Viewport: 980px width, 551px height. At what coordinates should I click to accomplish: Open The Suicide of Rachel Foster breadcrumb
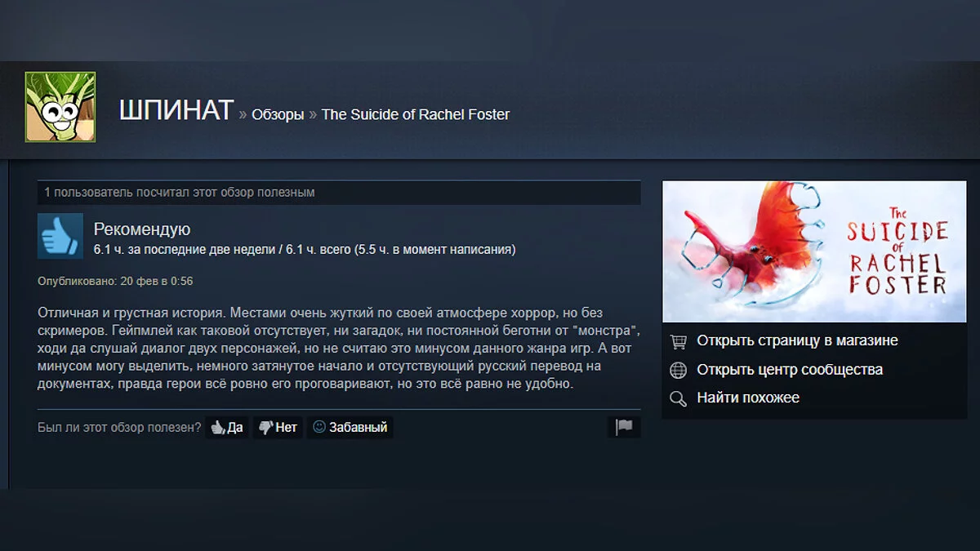pyautogui.click(x=416, y=115)
